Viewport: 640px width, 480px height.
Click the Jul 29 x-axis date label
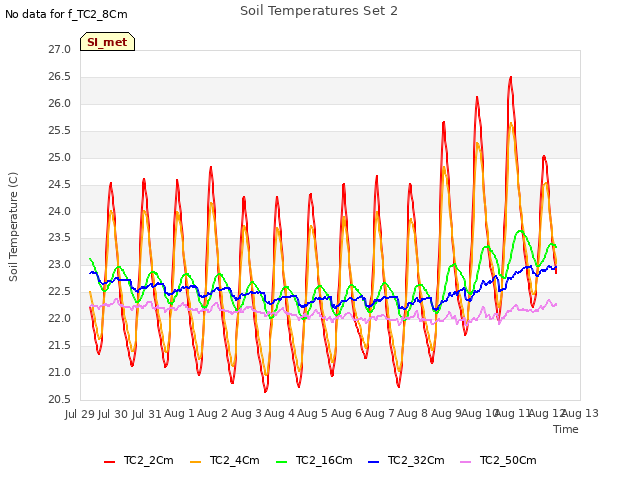(80, 414)
